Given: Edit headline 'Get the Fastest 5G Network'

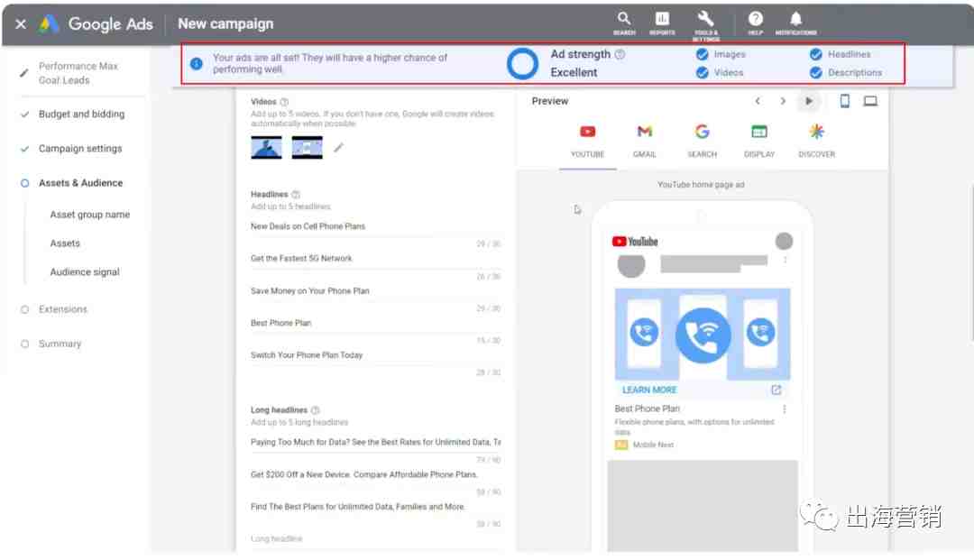Looking at the screenshot, I should coord(375,259).
